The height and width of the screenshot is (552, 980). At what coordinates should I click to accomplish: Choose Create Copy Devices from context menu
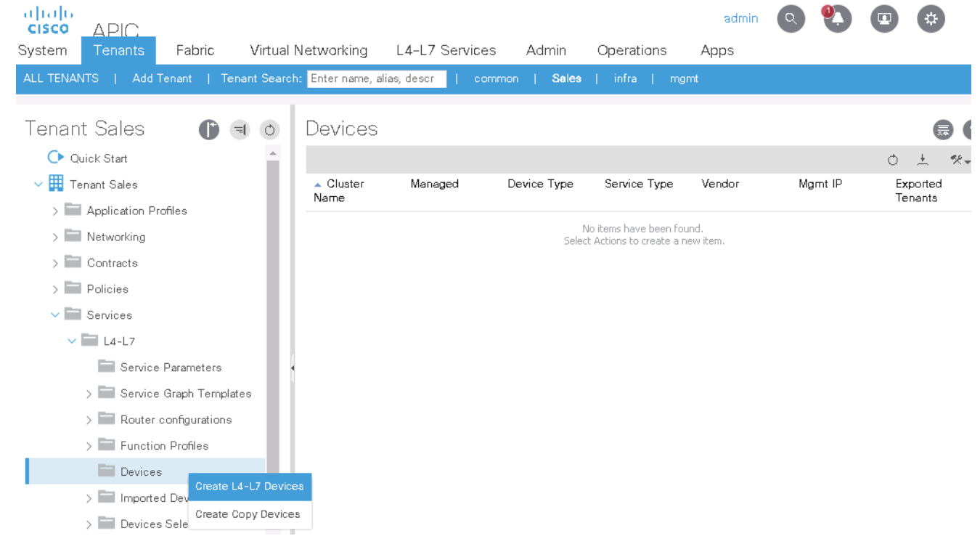point(248,514)
